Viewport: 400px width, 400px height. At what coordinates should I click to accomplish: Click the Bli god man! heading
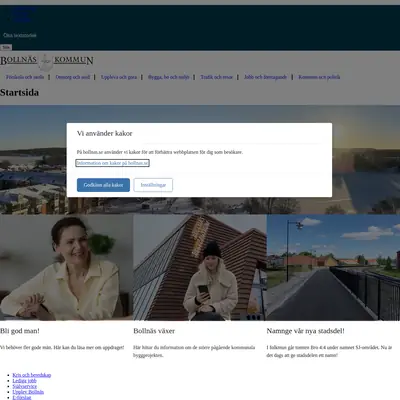coord(20,331)
